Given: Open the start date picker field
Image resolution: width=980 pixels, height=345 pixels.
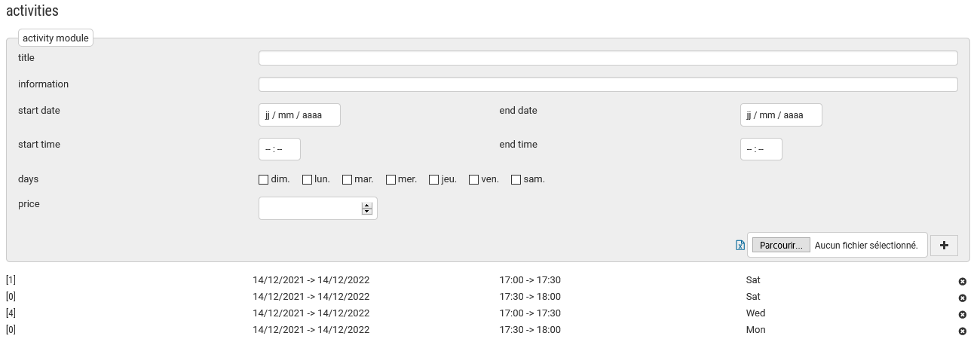Looking at the screenshot, I should tap(299, 115).
